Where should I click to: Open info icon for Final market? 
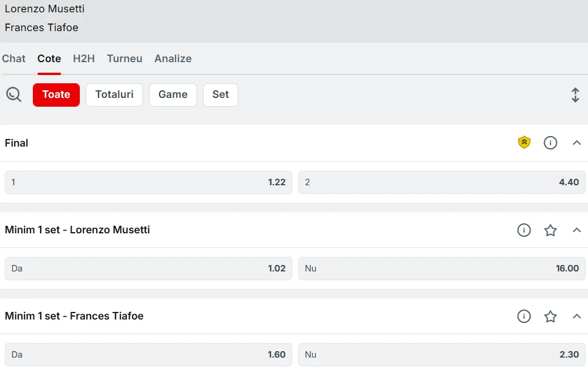(x=550, y=142)
